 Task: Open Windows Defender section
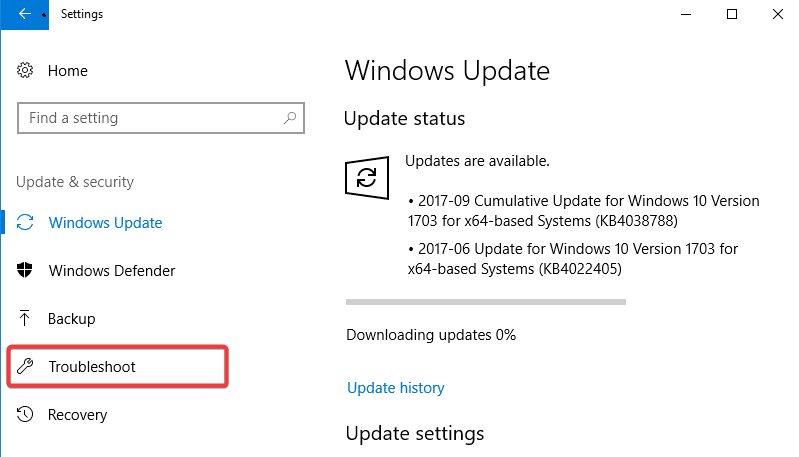point(112,271)
